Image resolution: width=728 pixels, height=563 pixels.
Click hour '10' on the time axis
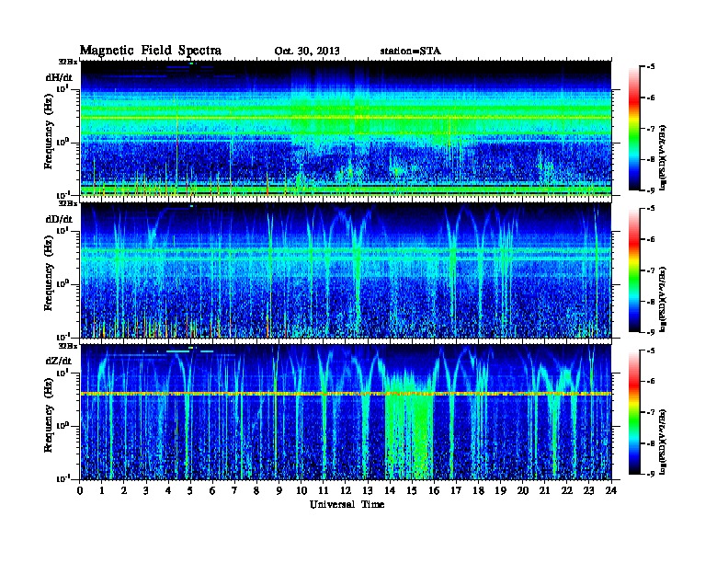(301, 490)
